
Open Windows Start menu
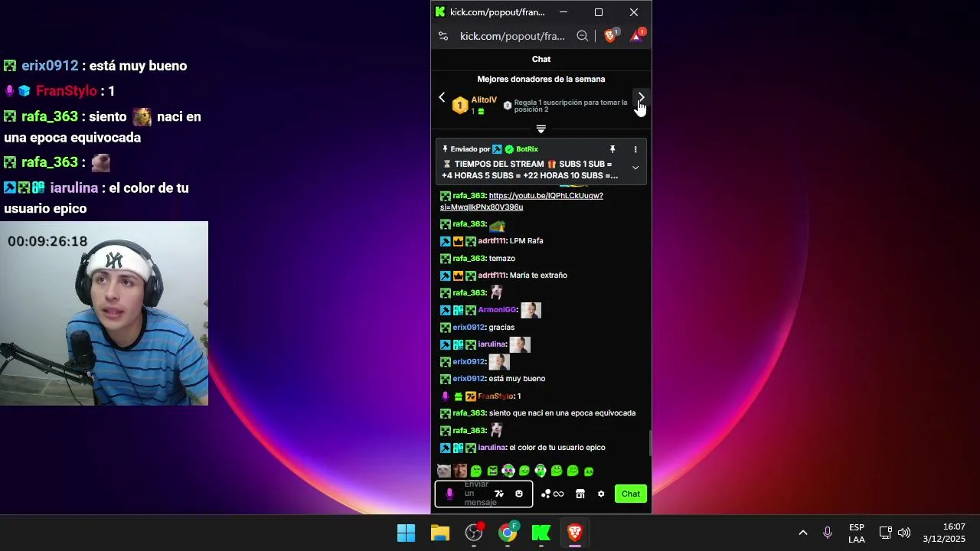click(x=406, y=533)
